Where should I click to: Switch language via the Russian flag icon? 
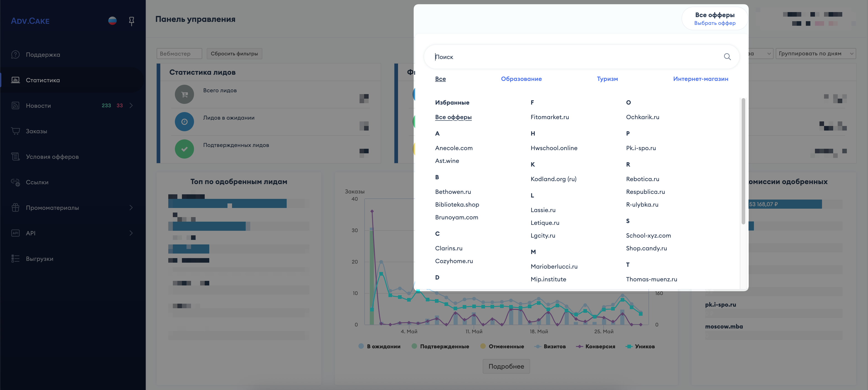pyautogui.click(x=112, y=21)
